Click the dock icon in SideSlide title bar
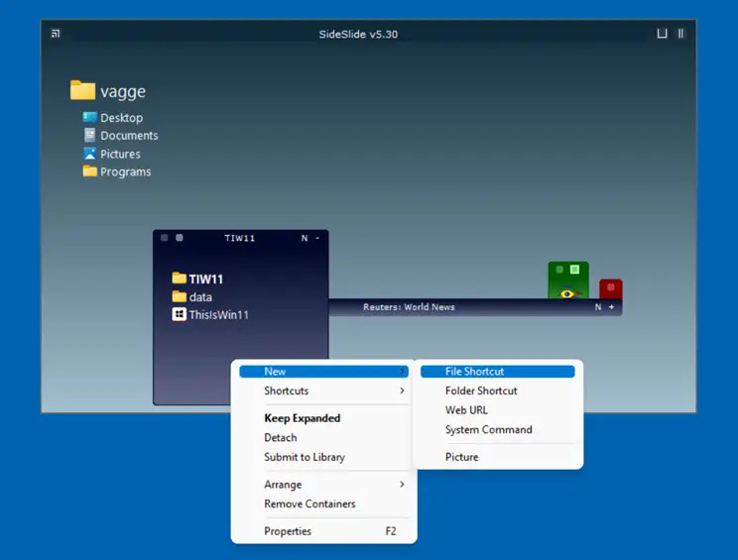 coord(662,34)
